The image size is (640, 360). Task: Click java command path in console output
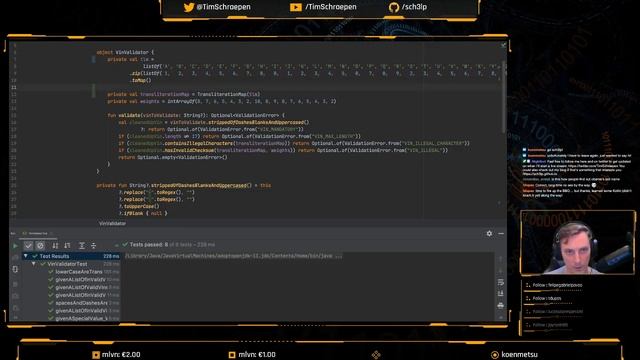coord(233,256)
